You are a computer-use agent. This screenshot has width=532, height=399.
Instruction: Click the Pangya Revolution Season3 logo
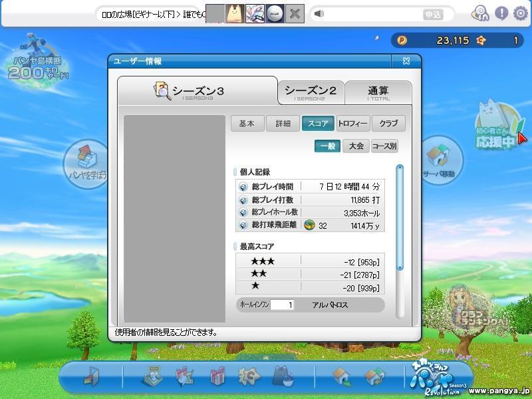439,379
